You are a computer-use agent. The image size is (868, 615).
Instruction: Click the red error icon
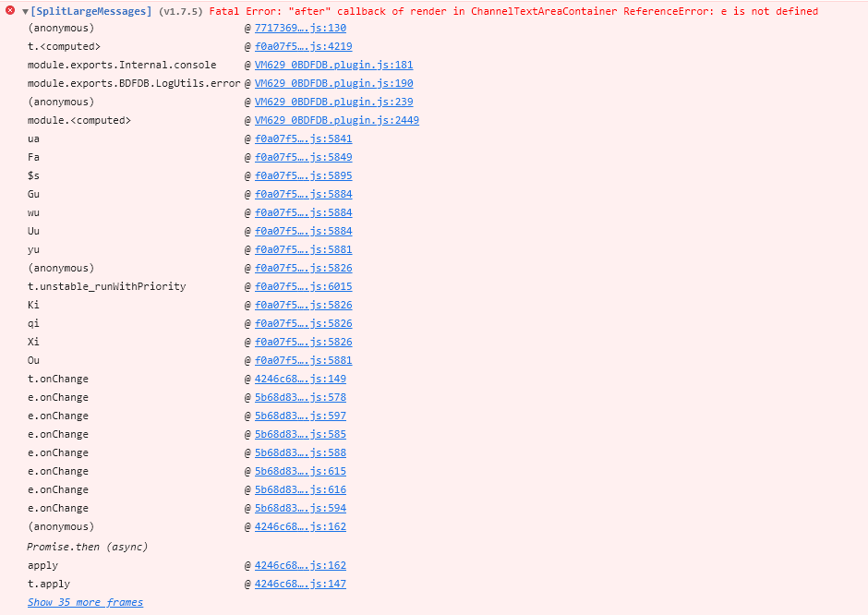click(8, 11)
